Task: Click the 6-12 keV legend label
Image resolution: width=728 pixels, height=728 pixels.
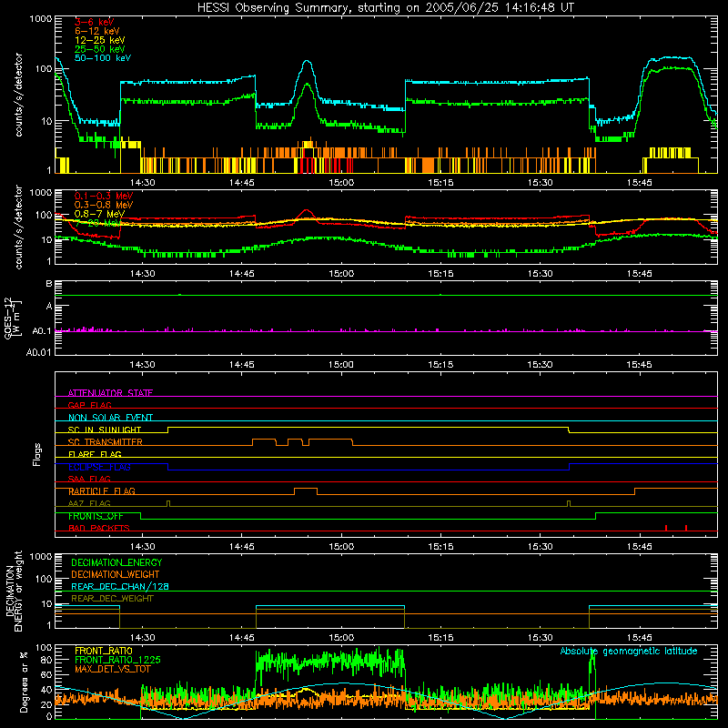Action: coord(97,31)
